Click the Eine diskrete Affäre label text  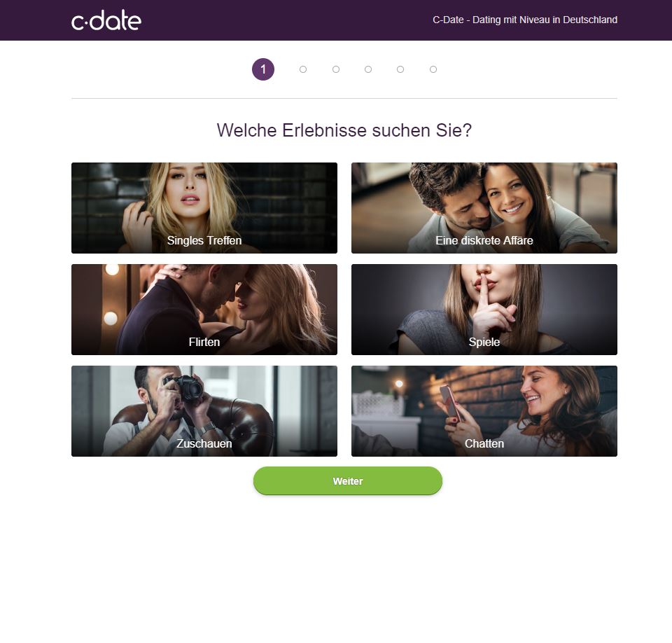(484, 240)
